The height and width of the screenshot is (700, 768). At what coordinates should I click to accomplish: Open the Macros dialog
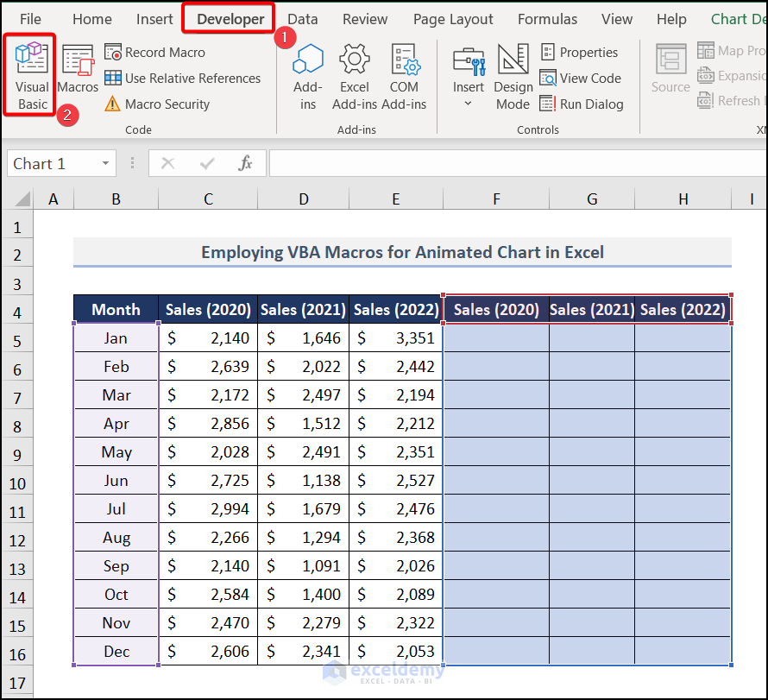(78, 71)
